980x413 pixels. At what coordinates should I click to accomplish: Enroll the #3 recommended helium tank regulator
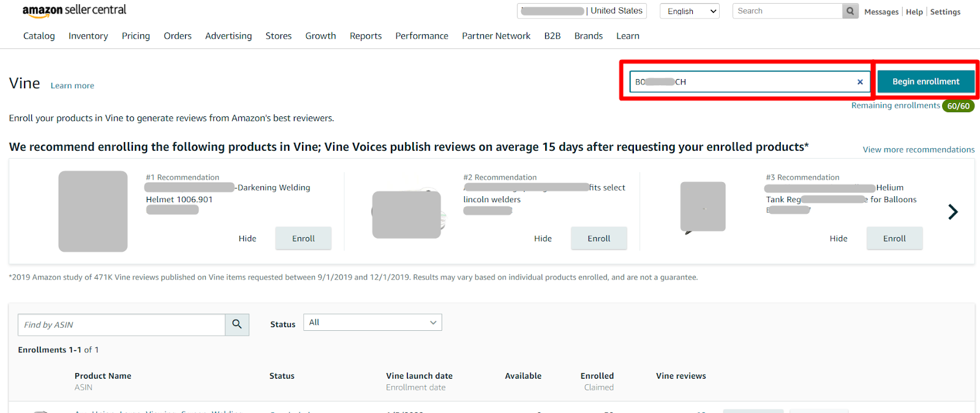pos(894,238)
